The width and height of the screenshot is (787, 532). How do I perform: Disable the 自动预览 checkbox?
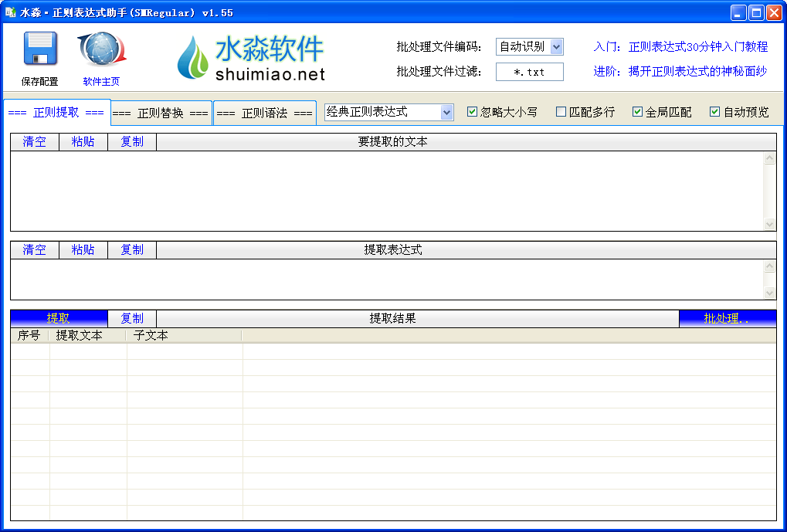(x=714, y=112)
